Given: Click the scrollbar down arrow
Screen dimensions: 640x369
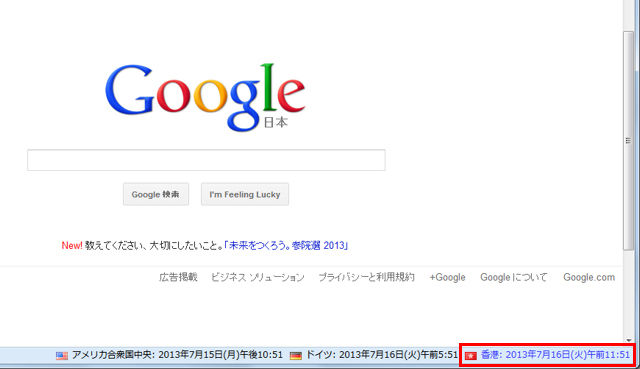Looking at the screenshot, I should coord(629,340).
